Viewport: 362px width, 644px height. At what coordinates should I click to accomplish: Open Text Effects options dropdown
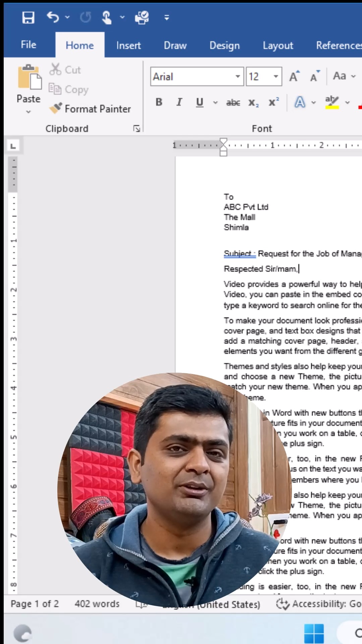coord(314,102)
